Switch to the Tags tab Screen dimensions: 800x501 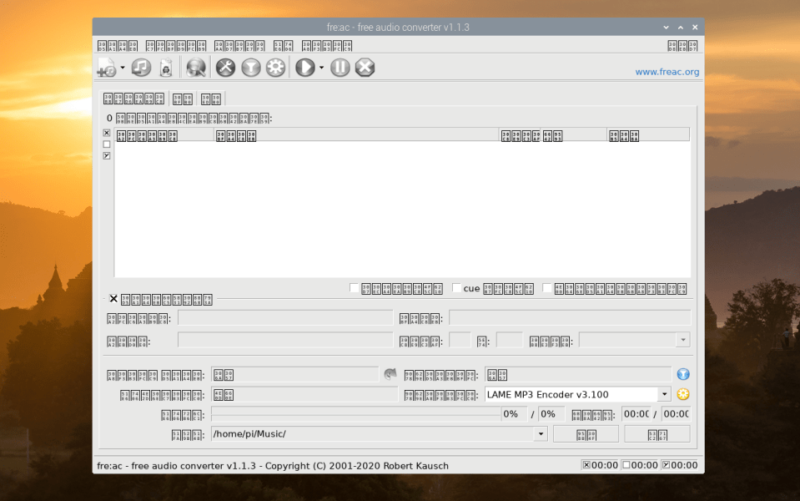pyautogui.click(x=183, y=99)
